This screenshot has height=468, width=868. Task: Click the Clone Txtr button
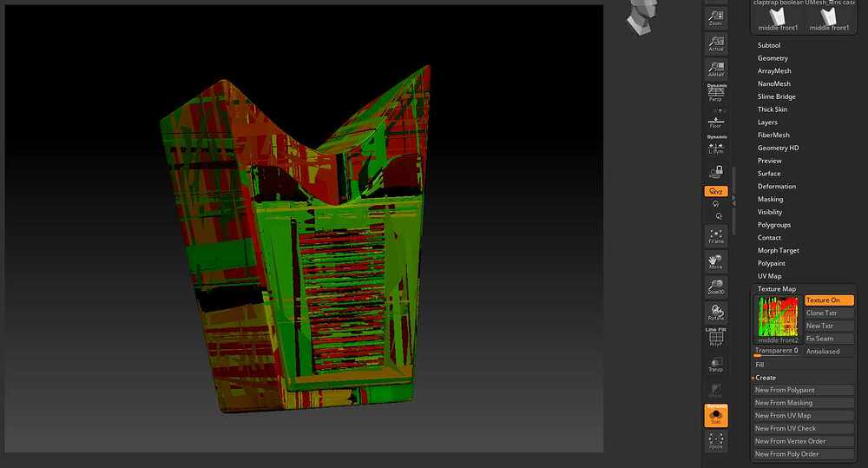click(x=829, y=313)
